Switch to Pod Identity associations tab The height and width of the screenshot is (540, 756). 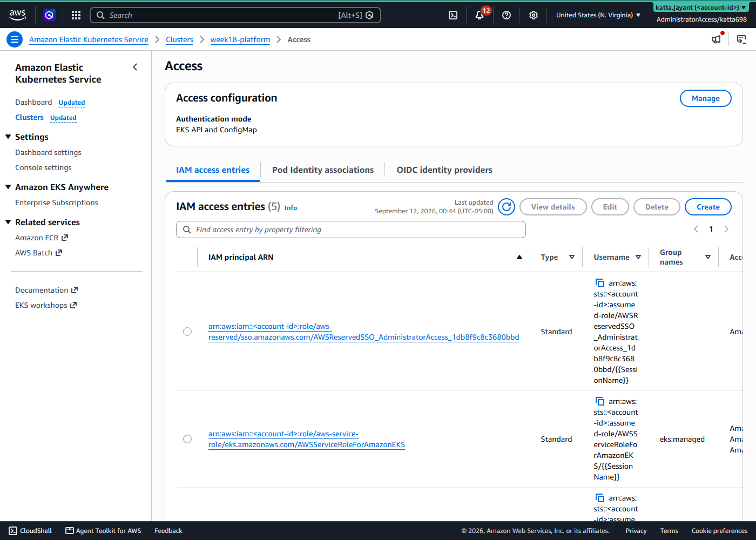tap(323, 170)
